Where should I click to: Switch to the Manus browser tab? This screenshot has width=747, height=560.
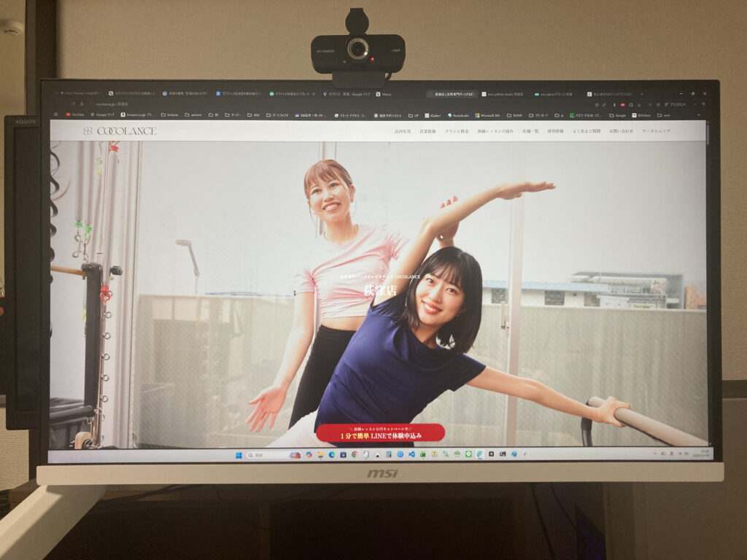(x=387, y=94)
